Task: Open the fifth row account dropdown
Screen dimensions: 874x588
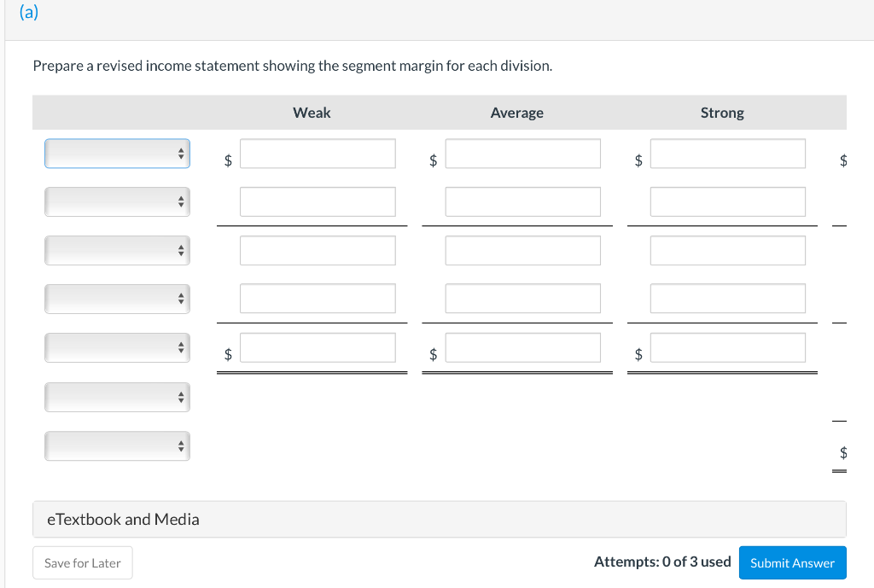Action: 117,347
